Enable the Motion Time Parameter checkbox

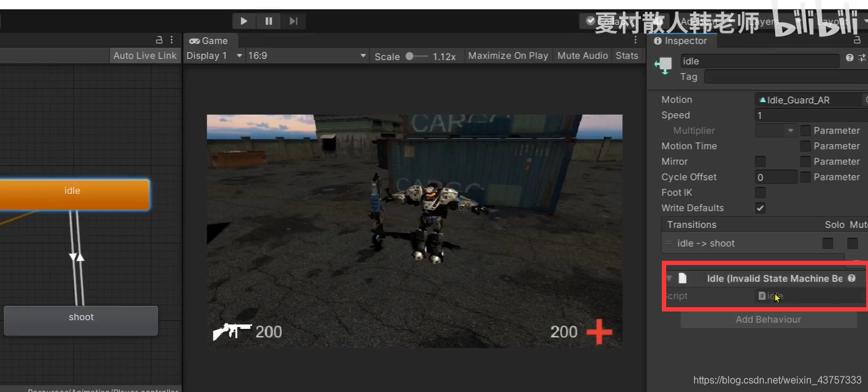pos(805,146)
